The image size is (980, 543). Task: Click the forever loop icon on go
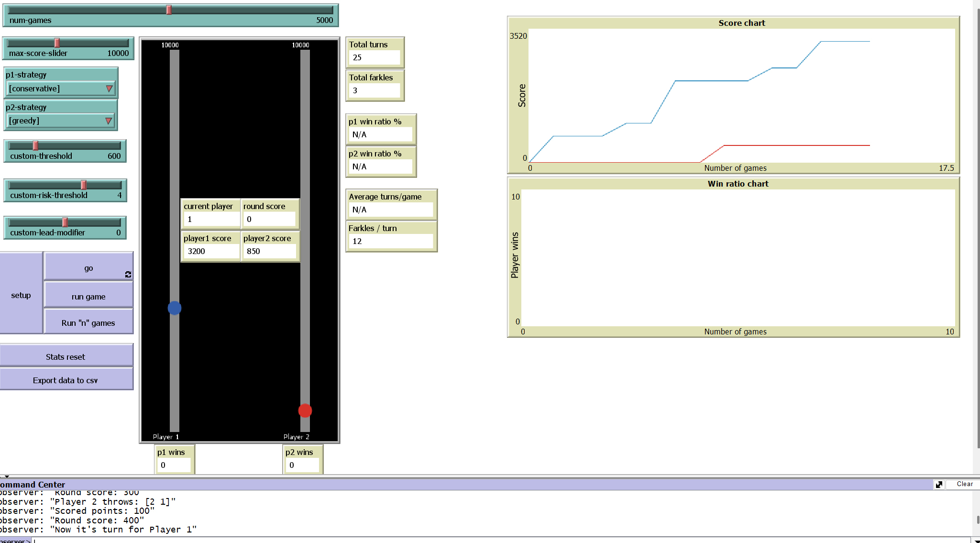(x=128, y=274)
